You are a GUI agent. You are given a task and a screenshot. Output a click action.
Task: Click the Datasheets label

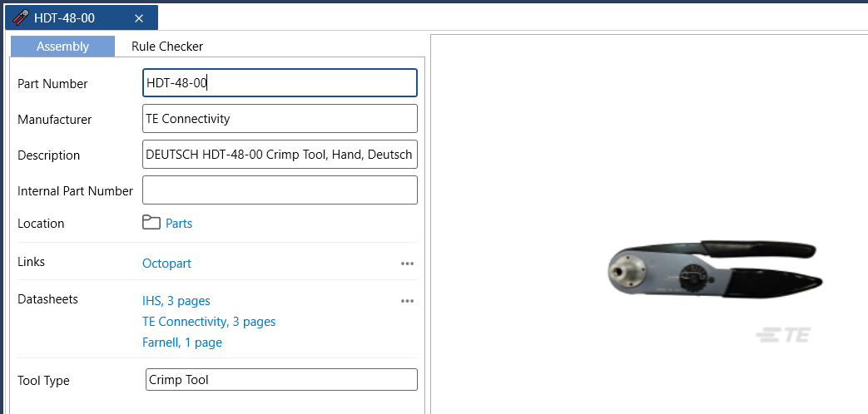point(47,299)
